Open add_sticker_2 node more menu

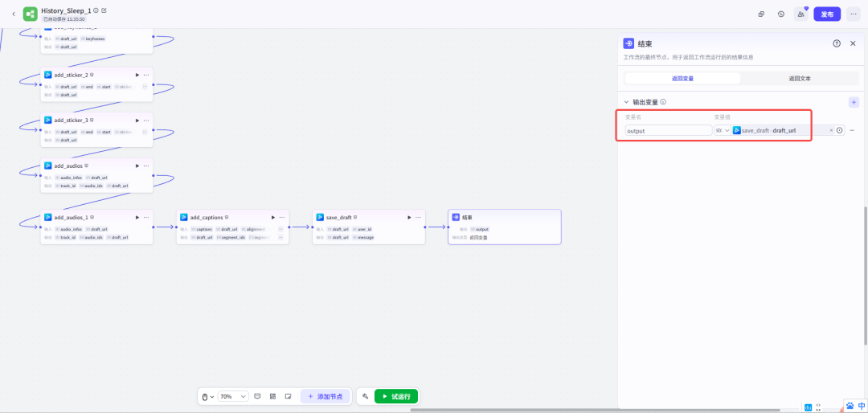[146, 75]
